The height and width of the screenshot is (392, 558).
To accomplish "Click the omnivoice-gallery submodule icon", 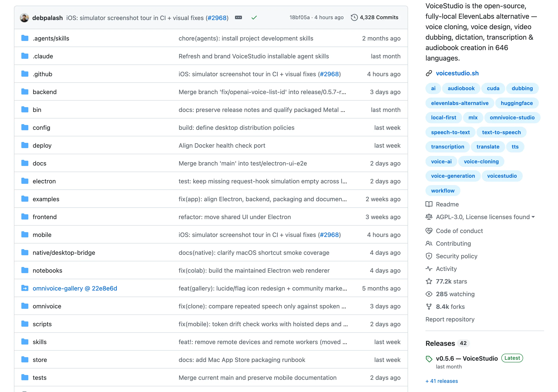I will 25,288.
